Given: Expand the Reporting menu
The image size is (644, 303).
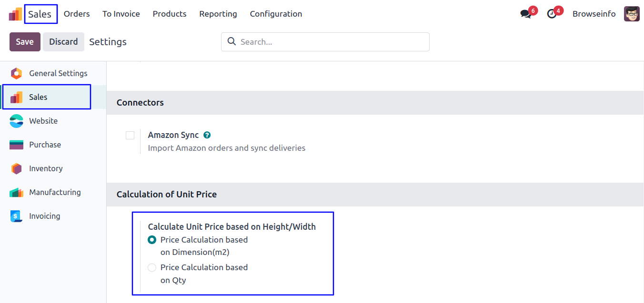Looking at the screenshot, I should (x=218, y=14).
